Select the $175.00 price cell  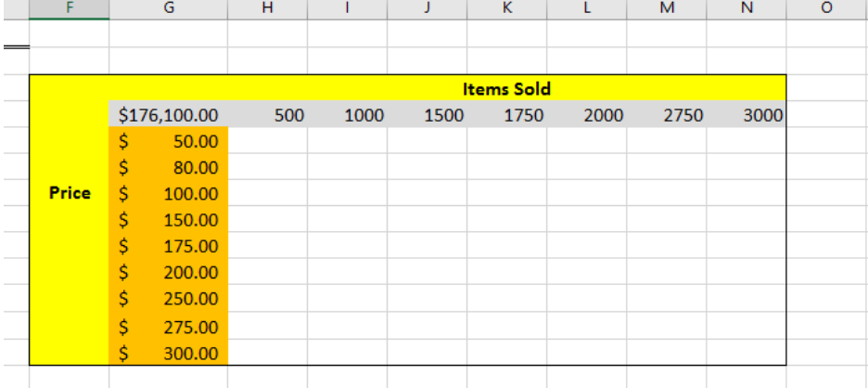point(168,246)
